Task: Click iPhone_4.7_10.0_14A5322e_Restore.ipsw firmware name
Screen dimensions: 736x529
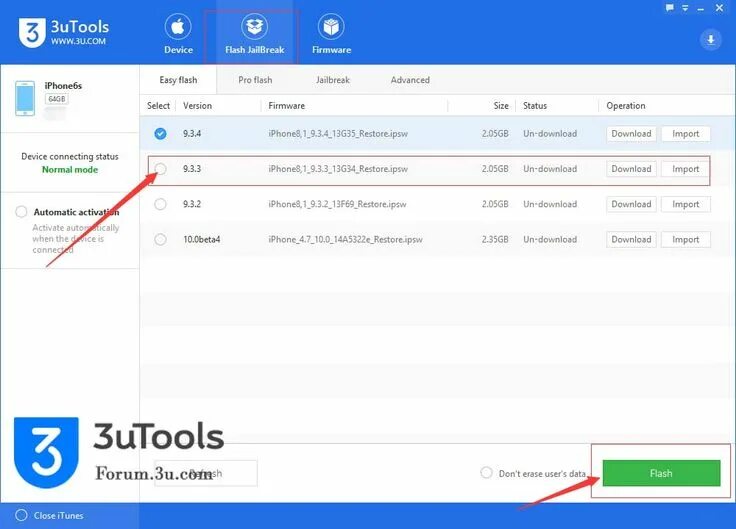Action: point(345,239)
